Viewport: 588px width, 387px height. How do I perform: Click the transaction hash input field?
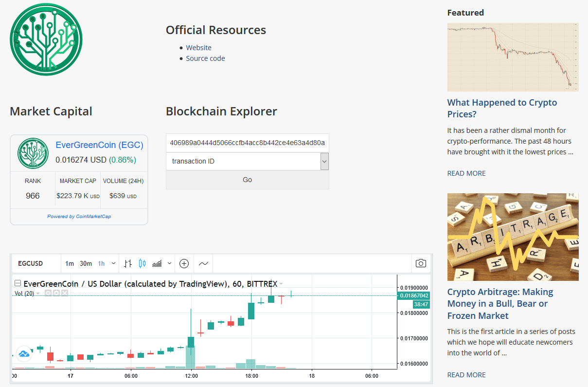(x=247, y=143)
